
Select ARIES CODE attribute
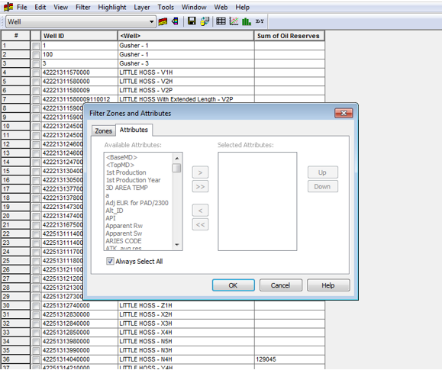pos(123,241)
